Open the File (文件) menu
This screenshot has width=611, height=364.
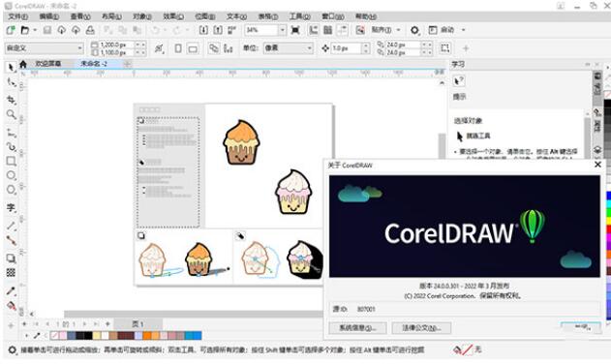(17, 16)
